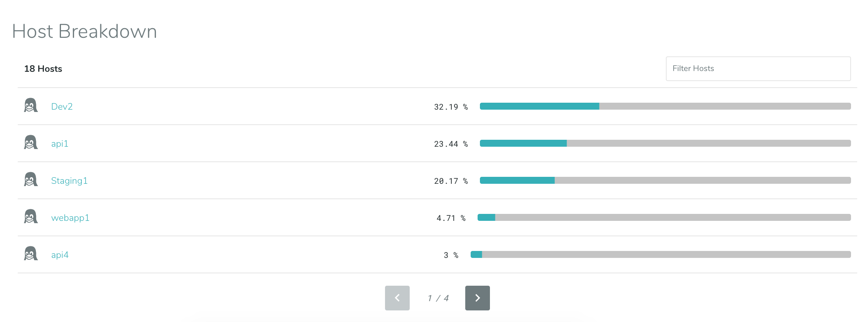Viewport: 868px width, 322px height.
Task: Open the api4 host link
Action: 60,255
